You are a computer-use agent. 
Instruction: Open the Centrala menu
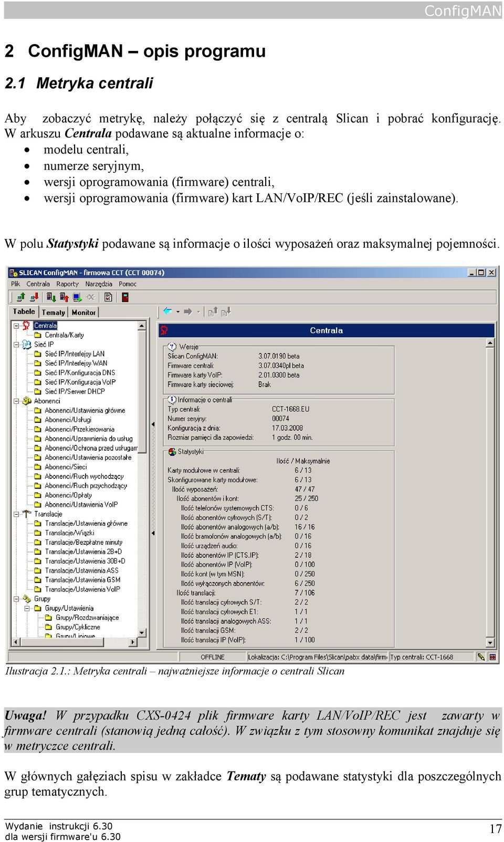point(38,284)
